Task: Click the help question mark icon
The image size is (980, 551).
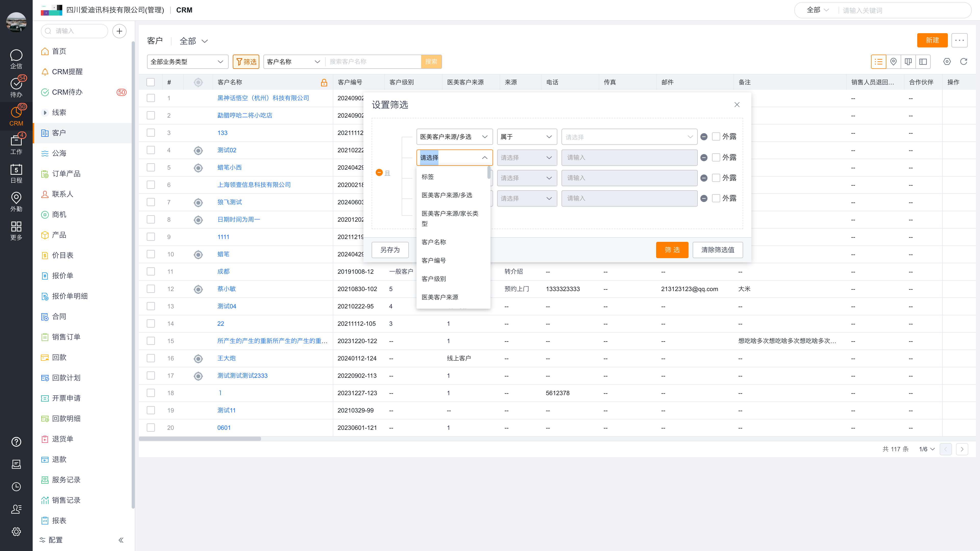Action: coord(16,442)
